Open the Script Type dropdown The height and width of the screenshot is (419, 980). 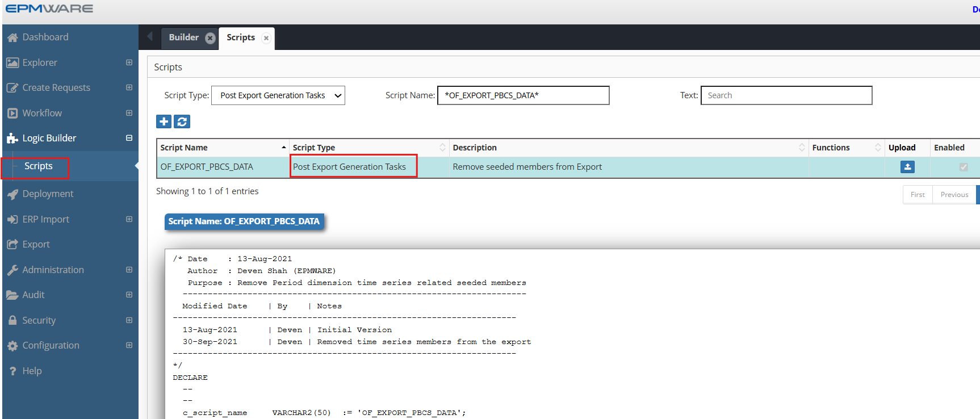coord(278,95)
